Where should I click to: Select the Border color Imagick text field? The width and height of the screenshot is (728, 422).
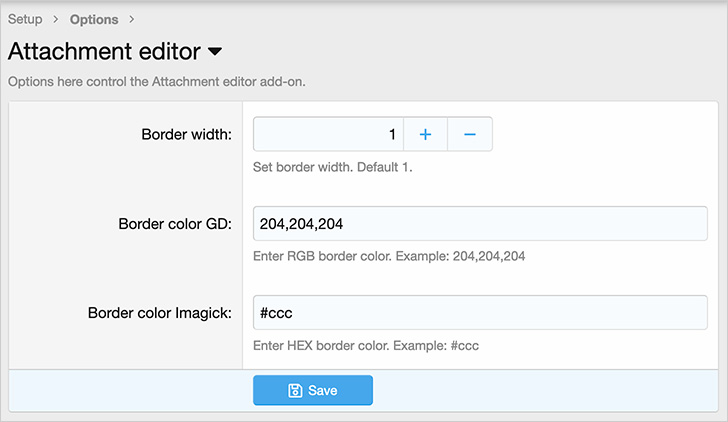pyautogui.click(x=480, y=313)
